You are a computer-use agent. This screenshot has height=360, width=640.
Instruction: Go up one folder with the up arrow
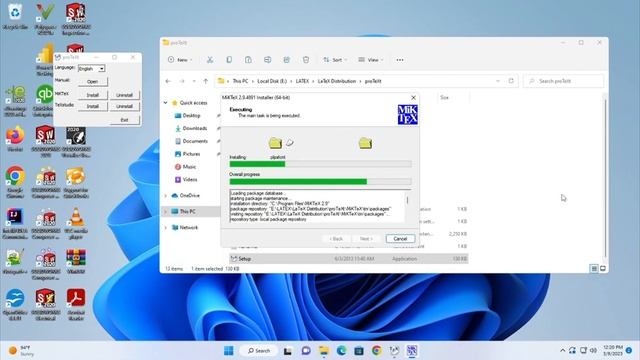(206, 81)
